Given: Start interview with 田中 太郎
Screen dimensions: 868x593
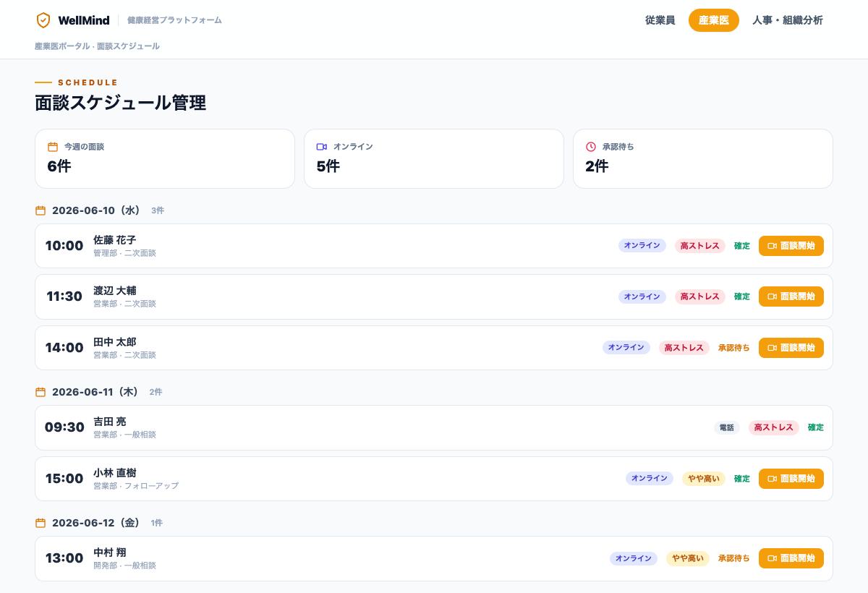Looking at the screenshot, I should pos(791,348).
